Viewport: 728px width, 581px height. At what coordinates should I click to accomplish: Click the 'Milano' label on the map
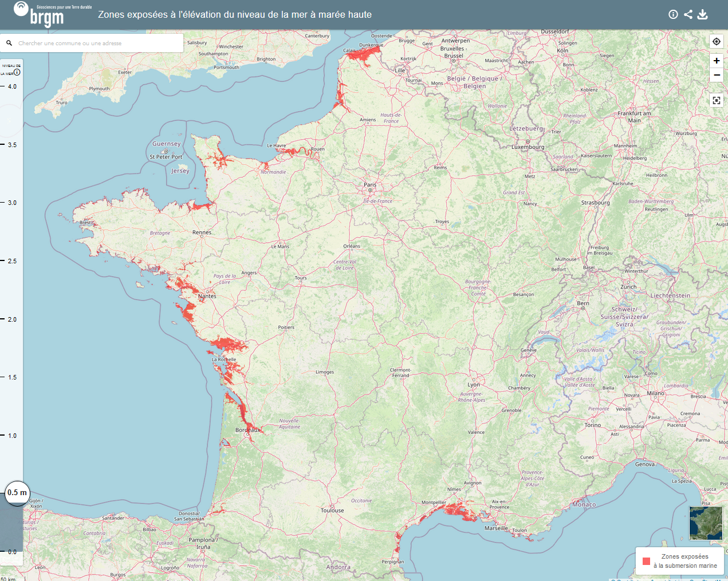pos(656,393)
